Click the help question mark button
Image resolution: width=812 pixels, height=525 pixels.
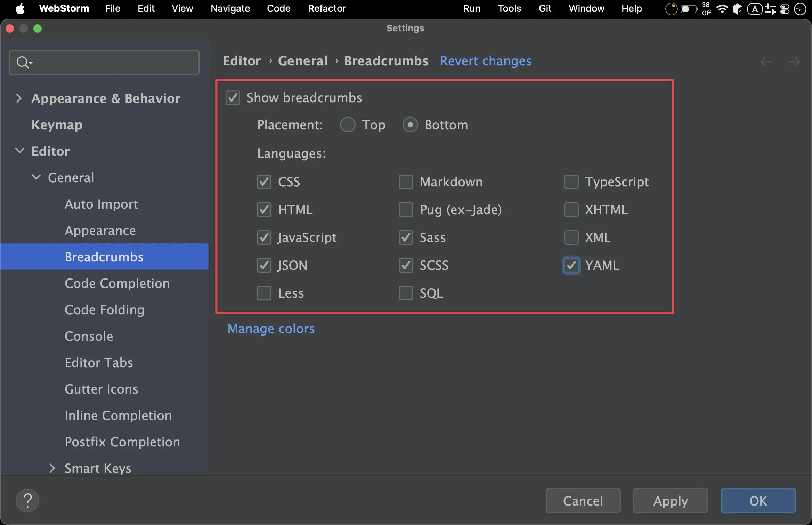27,501
